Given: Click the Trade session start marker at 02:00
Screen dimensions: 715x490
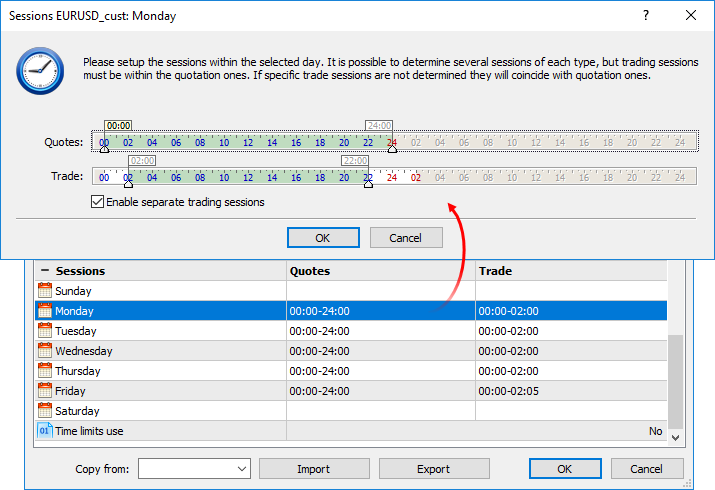Looking at the screenshot, I should [x=129, y=184].
